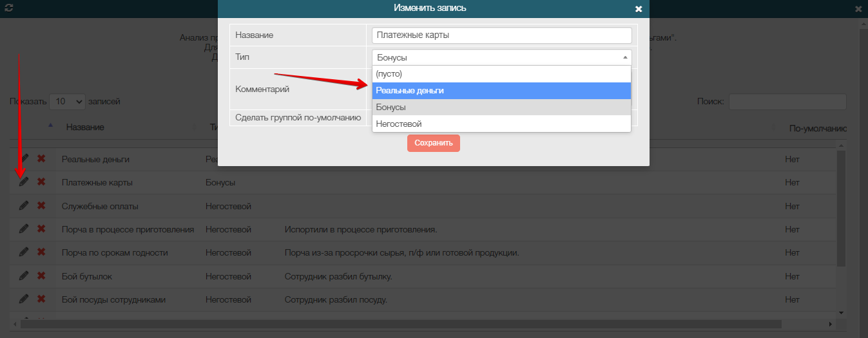Delete the Служебные оплаты row

(41, 205)
